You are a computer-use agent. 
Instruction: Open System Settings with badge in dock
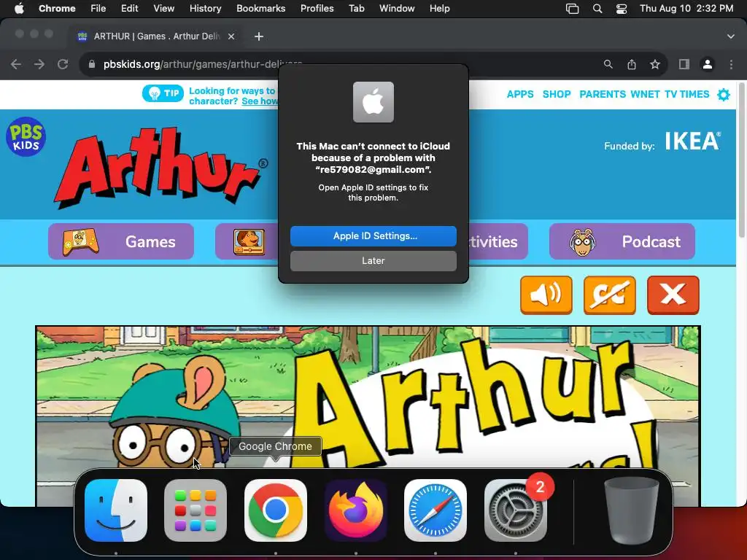516,510
